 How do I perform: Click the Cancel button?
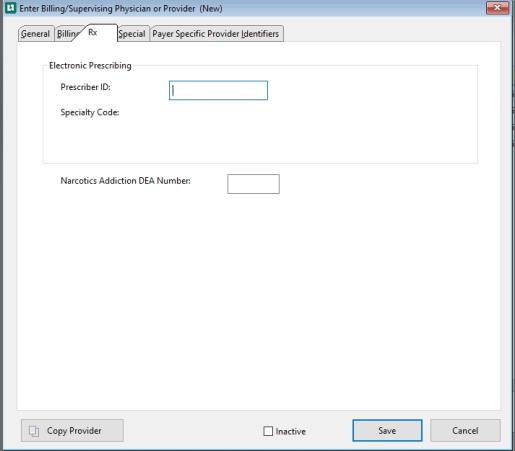[465, 430]
